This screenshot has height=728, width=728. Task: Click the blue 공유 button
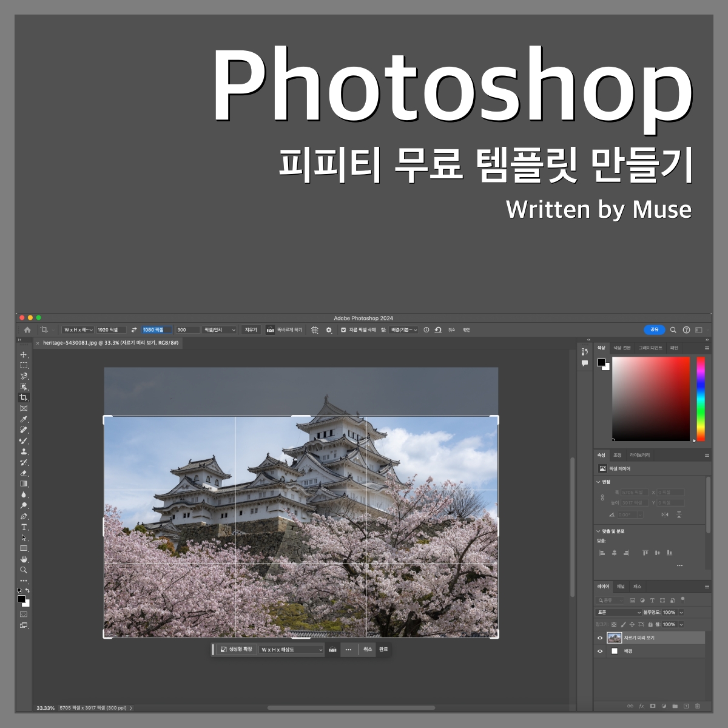coord(654,330)
